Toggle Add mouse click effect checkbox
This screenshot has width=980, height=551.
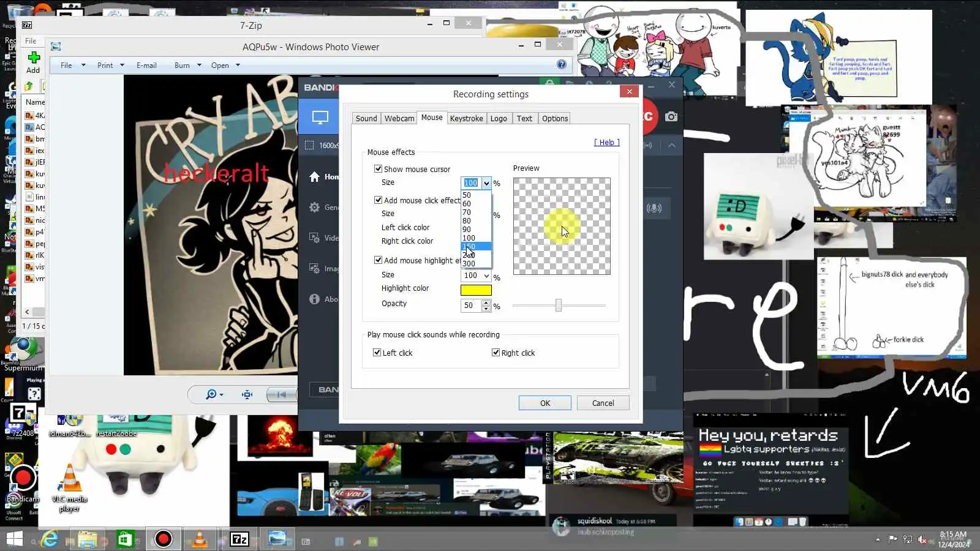click(x=378, y=200)
